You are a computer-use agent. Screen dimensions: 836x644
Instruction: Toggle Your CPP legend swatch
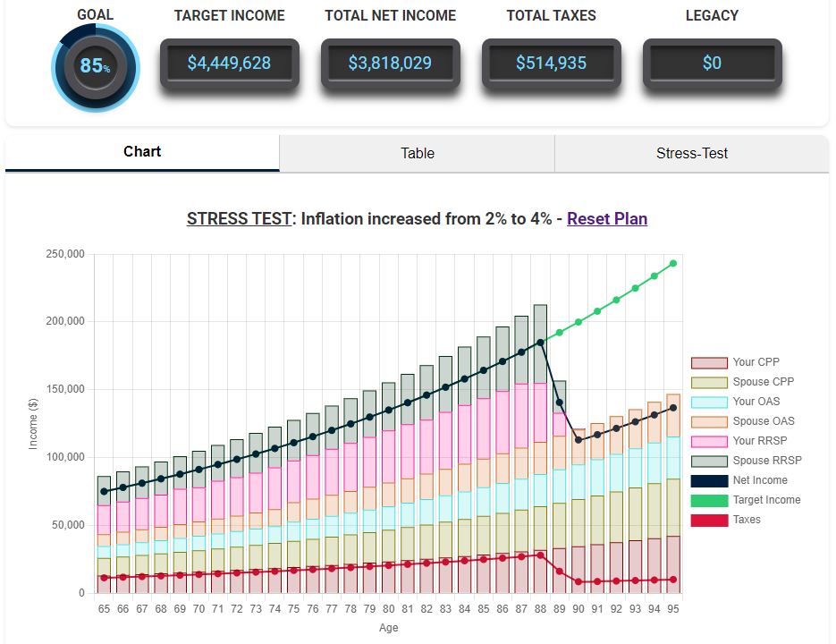pos(708,362)
